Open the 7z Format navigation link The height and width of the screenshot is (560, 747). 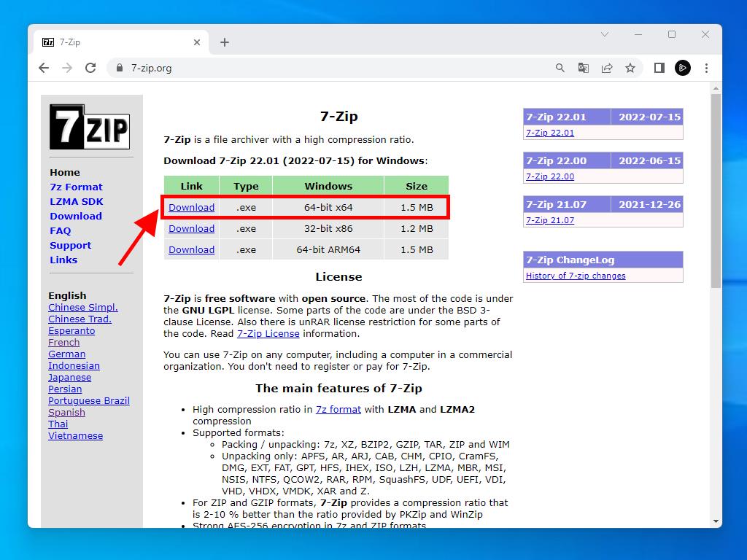76,187
